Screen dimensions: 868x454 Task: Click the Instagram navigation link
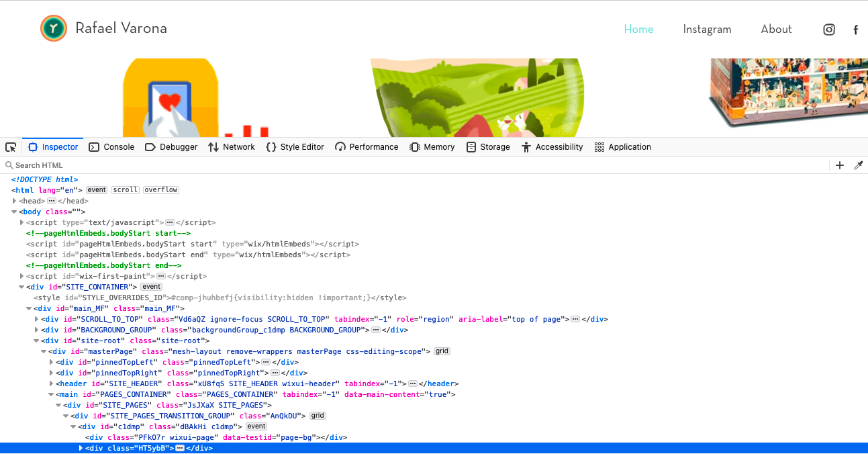(x=707, y=29)
